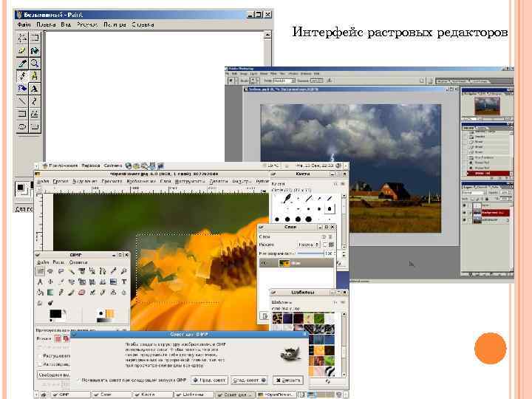Choose the Free select lasso in GIMP toolbox
532x399 pixels.
[61, 270]
